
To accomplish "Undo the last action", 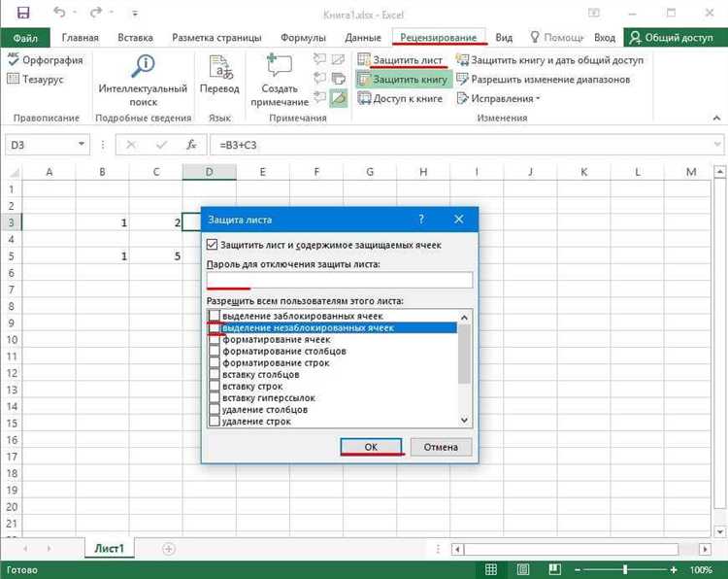I will click(59, 13).
